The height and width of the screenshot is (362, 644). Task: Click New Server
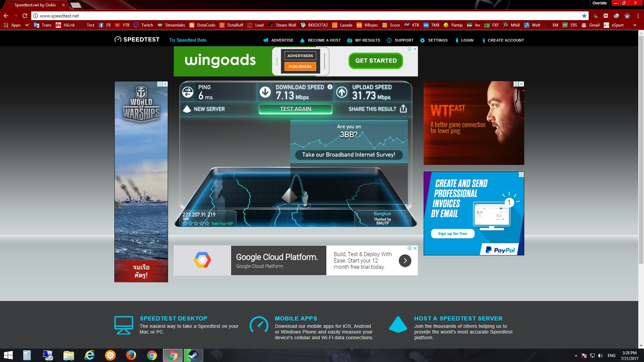(x=209, y=109)
